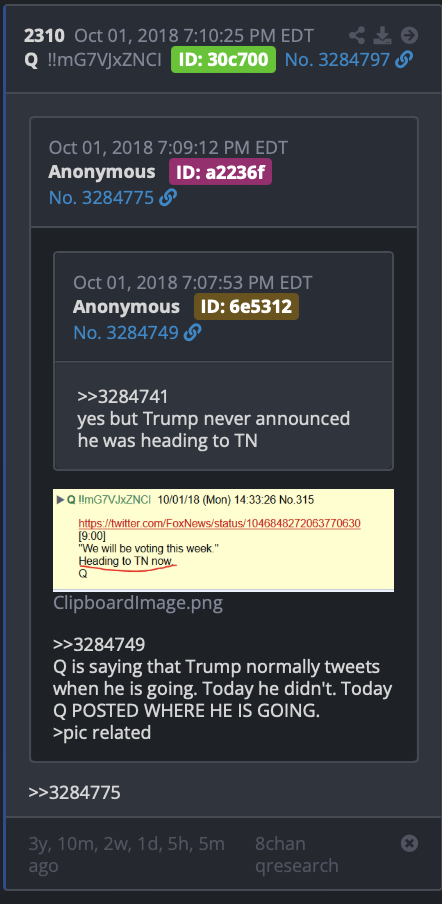Open post link No. 3284749

[x=126, y=332]
